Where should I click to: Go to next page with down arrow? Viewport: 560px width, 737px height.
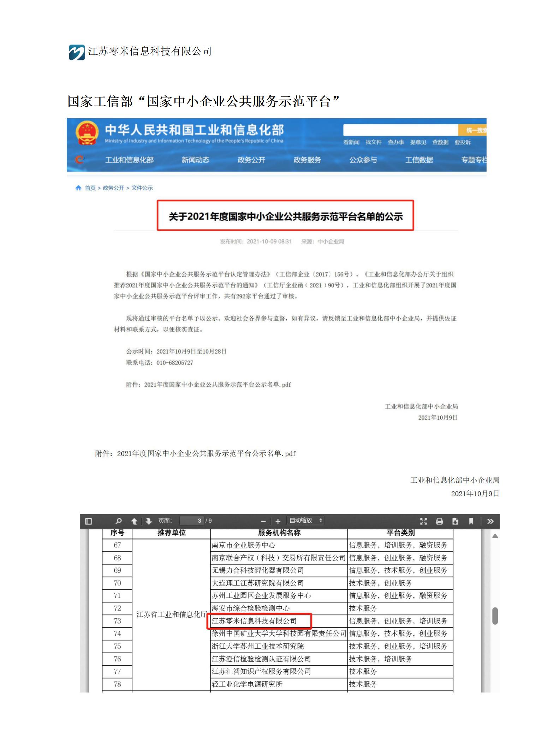149,521
